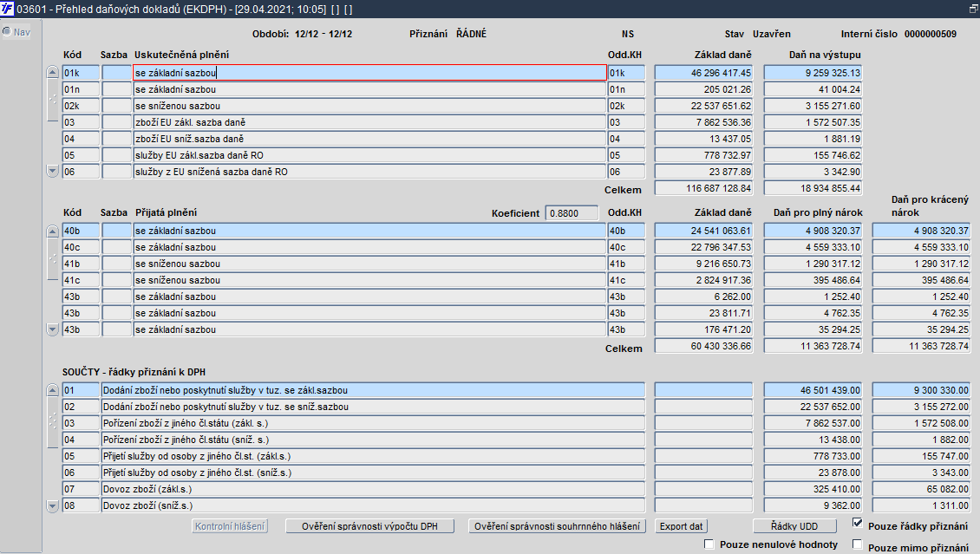Click row 'Dodání zboží ... se zákl.sazbou'

(x=373, y=390)
